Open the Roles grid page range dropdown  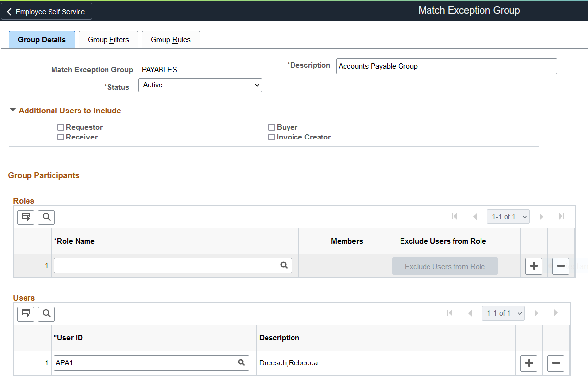(508, 217)
